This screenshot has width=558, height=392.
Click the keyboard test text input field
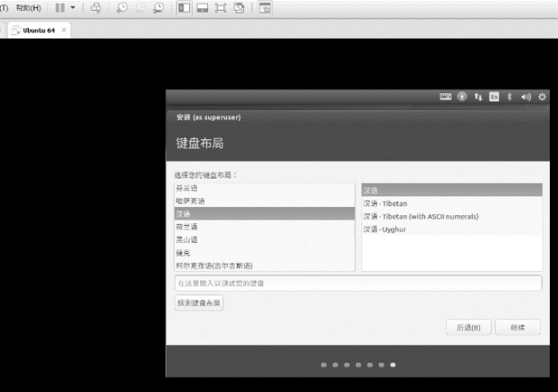click(x=358, y=283)
